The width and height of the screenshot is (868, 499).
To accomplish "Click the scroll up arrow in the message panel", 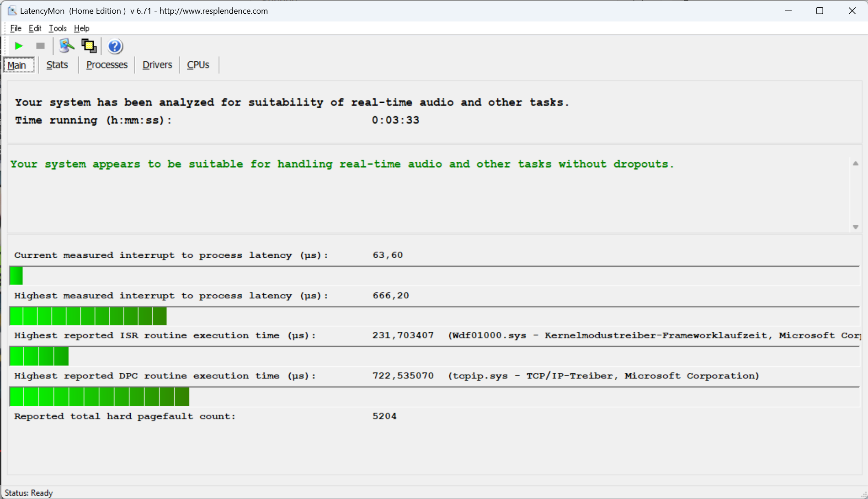I will click(856, 164).
